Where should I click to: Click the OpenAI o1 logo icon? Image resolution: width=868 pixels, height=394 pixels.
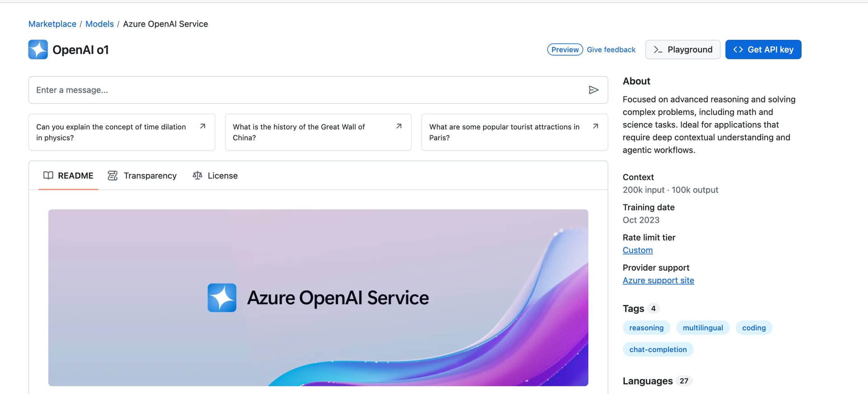pyautogui.click(x=38, y=50)
